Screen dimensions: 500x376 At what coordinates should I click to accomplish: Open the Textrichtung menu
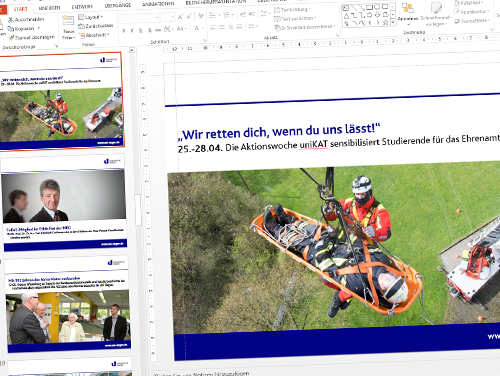tap(292, 10)
